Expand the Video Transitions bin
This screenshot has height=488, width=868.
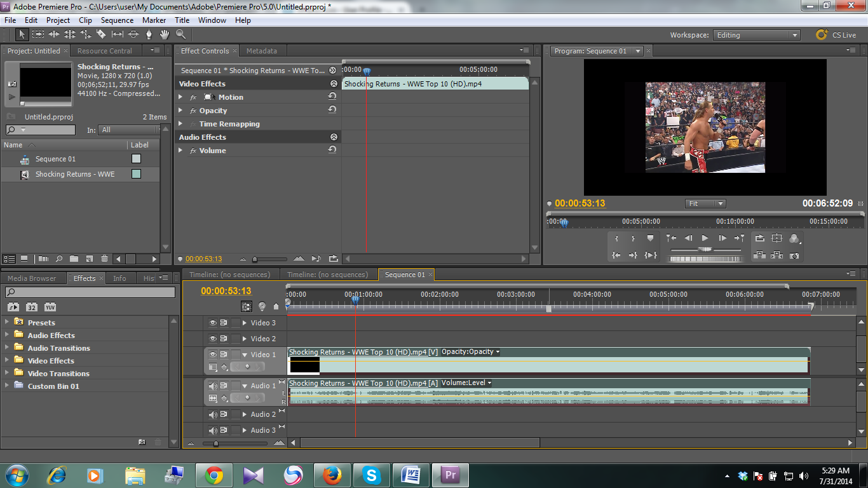(7, 373)
